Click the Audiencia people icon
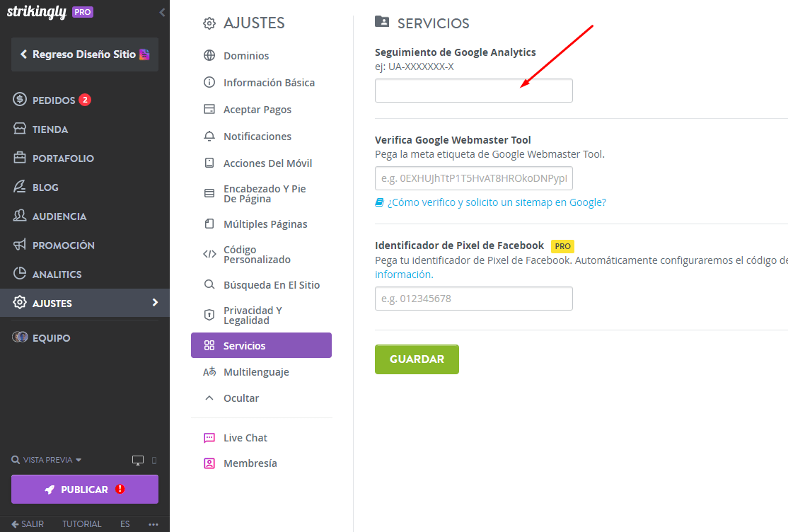This screenshot has width=788, height=532. point(20,216)
